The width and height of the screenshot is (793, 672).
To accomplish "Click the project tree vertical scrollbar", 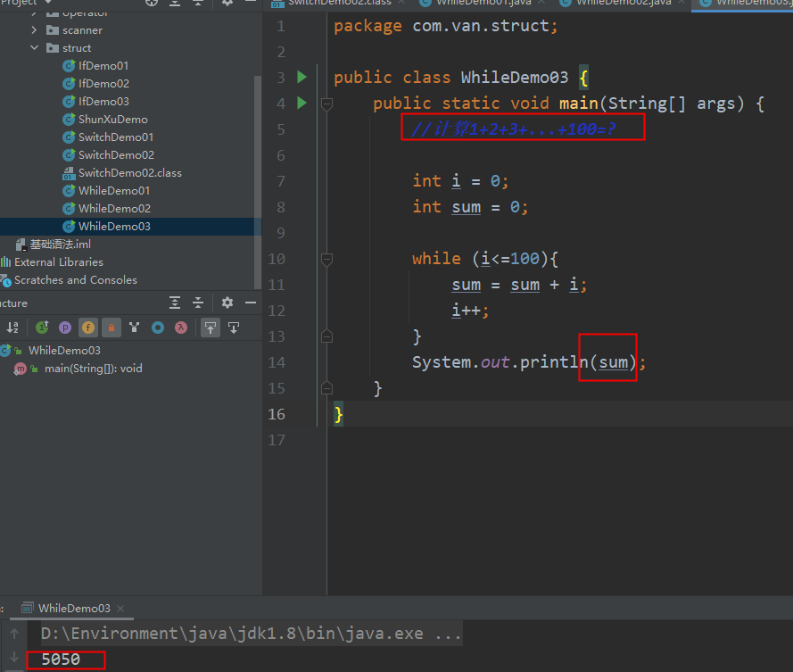I will point(258,182).
